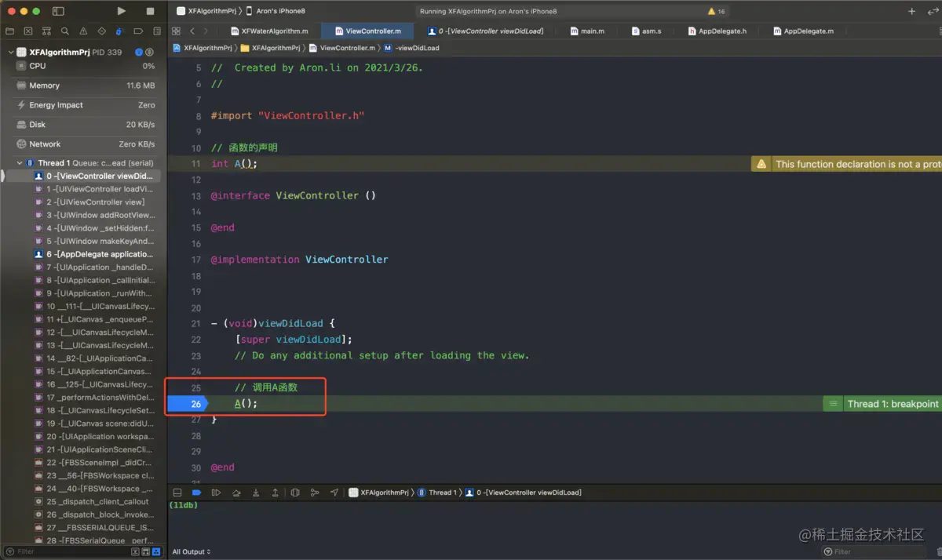Click the 16 warnings indicator
This screenshot has height=560, width=942.
(716, 12)
